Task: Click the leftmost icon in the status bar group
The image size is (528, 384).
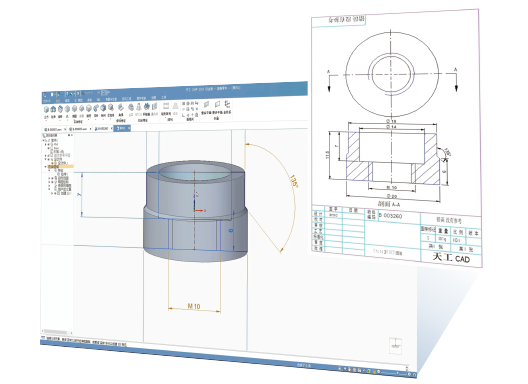Action: point(340,369)
